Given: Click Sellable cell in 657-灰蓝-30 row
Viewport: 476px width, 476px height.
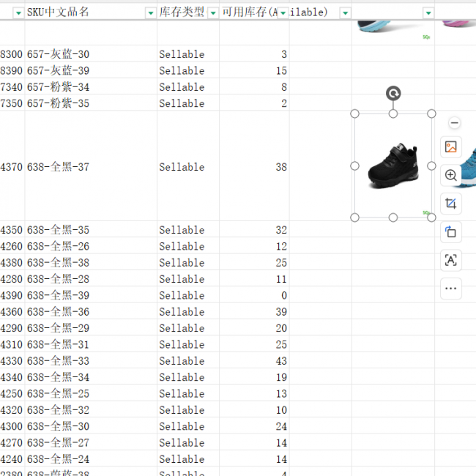Looking at the screenshot, I should coord(188,54).
